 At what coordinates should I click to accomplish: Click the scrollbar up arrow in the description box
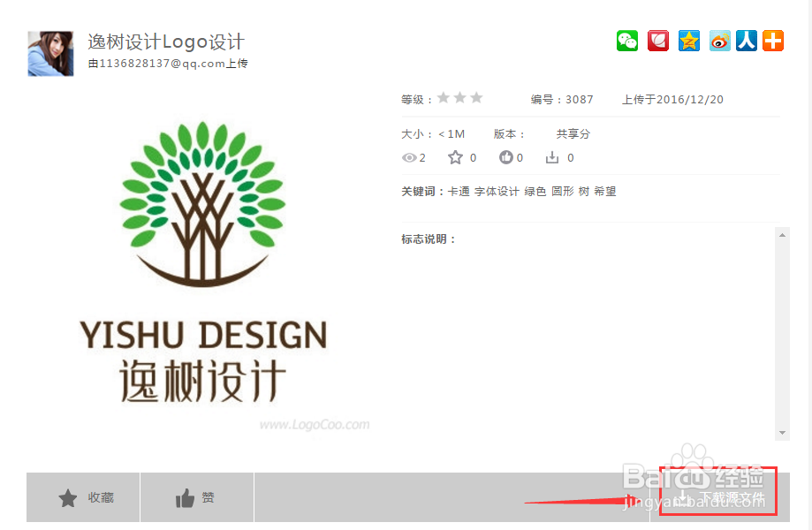click(x=782, y=235)
